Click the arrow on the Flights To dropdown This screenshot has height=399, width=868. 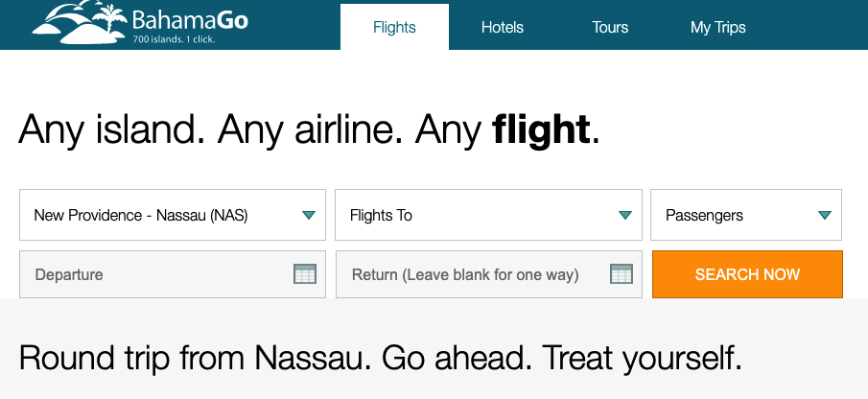[625, 216]
